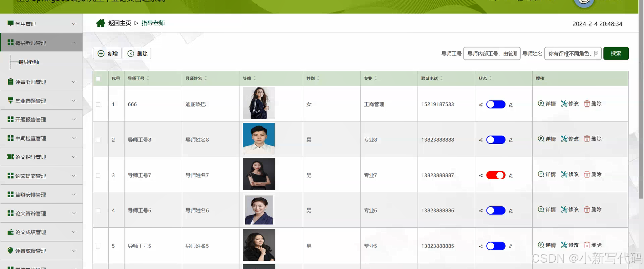Click the 开题报告管理 grid icon

[10, 119]
